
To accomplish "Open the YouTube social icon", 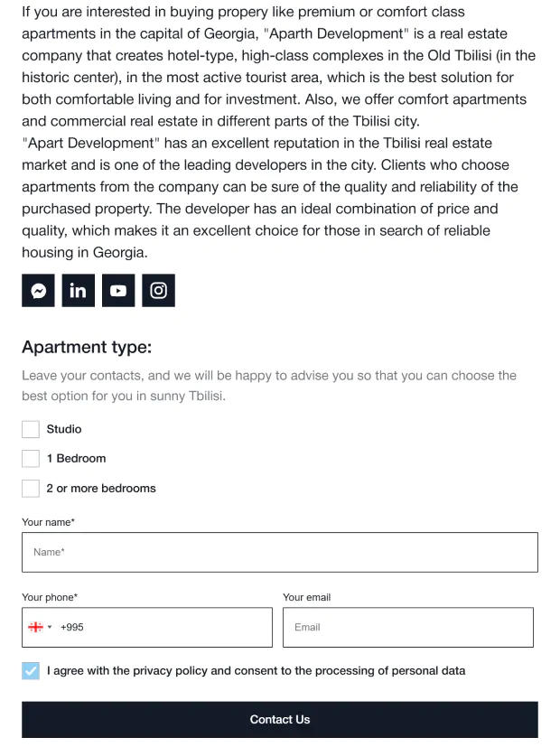I will (x=118, y=290).
